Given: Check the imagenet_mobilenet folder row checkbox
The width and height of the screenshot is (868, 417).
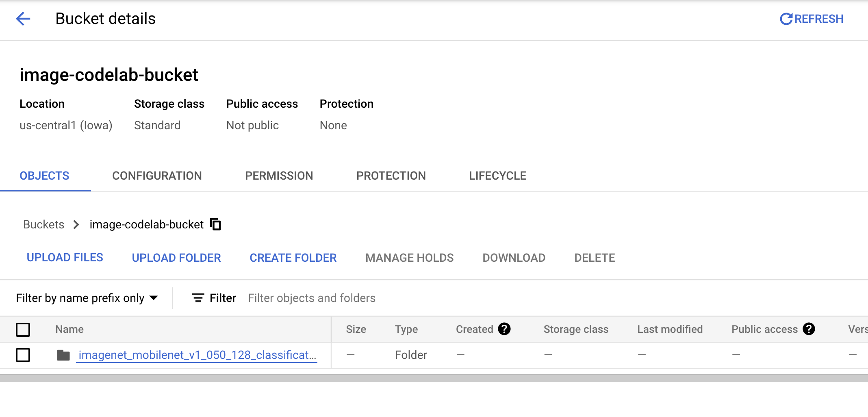Looking at the screenshot, I should (x=23, y=355).
